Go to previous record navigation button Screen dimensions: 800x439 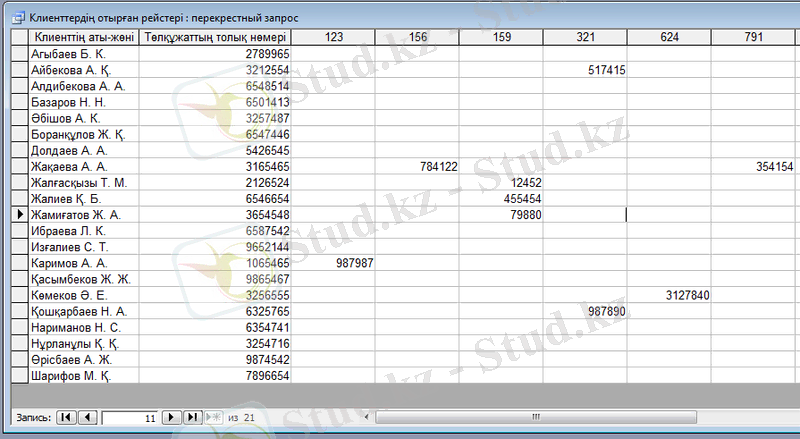coord(88,417)
